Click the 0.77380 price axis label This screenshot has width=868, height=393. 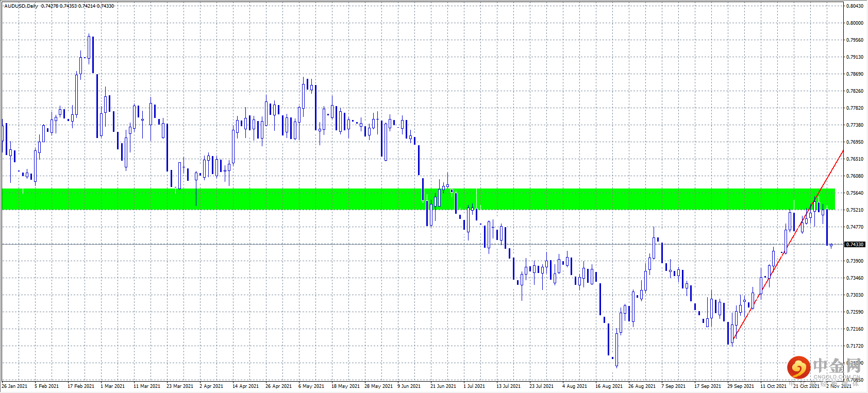(x=855, y=125)
